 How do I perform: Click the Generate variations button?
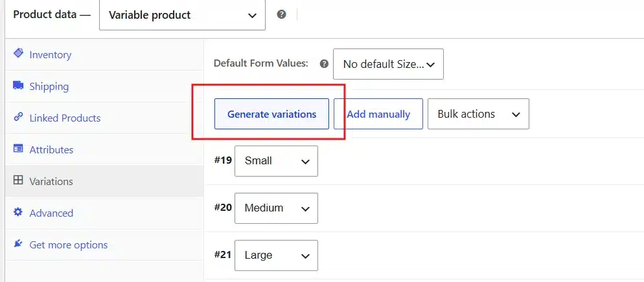pyautogui.click(x=271, y=114)
